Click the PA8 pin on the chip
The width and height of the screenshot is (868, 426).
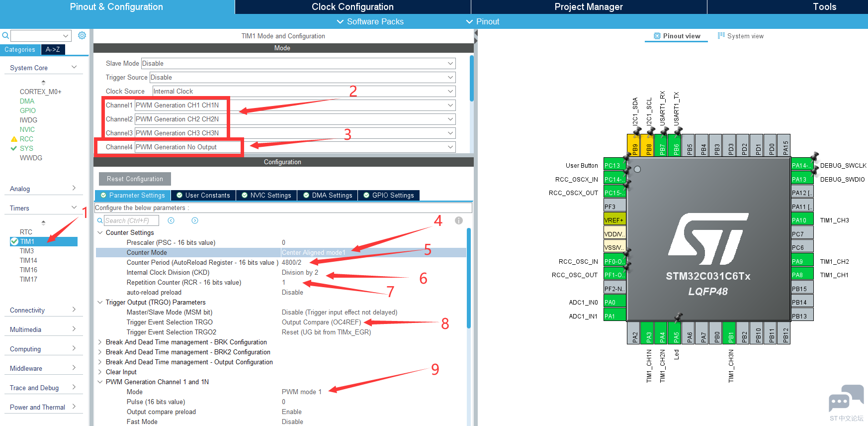802,275
